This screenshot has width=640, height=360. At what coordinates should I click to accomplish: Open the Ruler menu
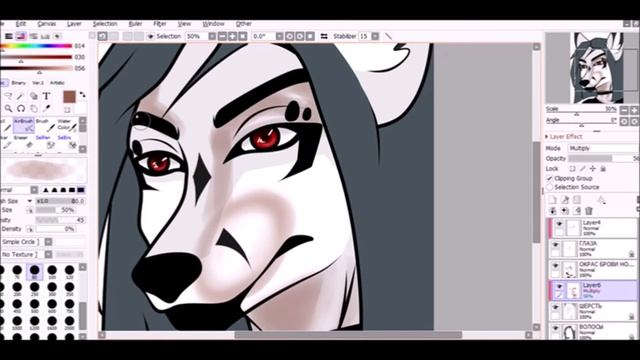tap(135, 24)
